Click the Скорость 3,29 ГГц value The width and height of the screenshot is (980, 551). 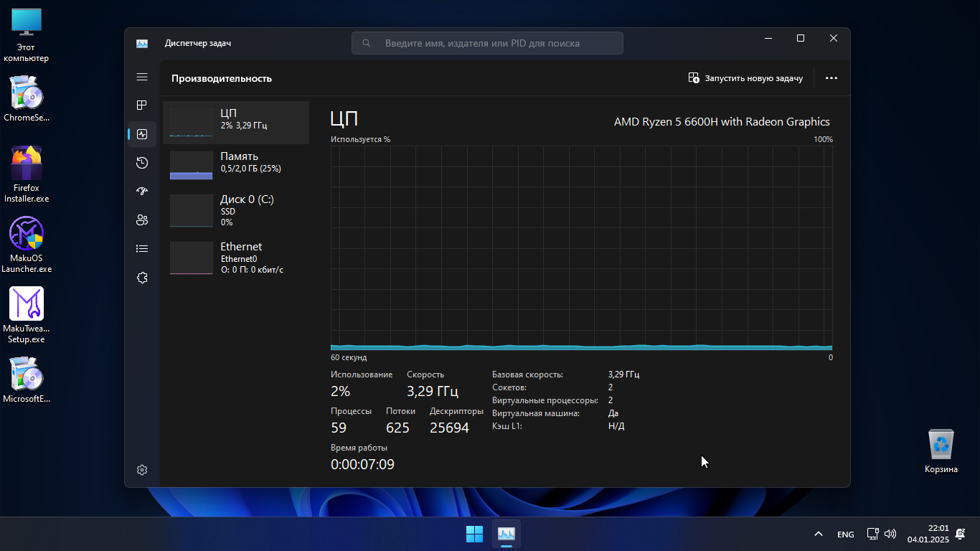[x=432, y=391]
